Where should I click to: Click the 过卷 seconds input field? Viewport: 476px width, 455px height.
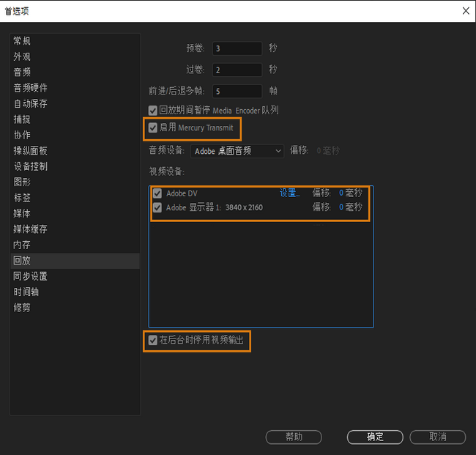click(x=237, y=70)
